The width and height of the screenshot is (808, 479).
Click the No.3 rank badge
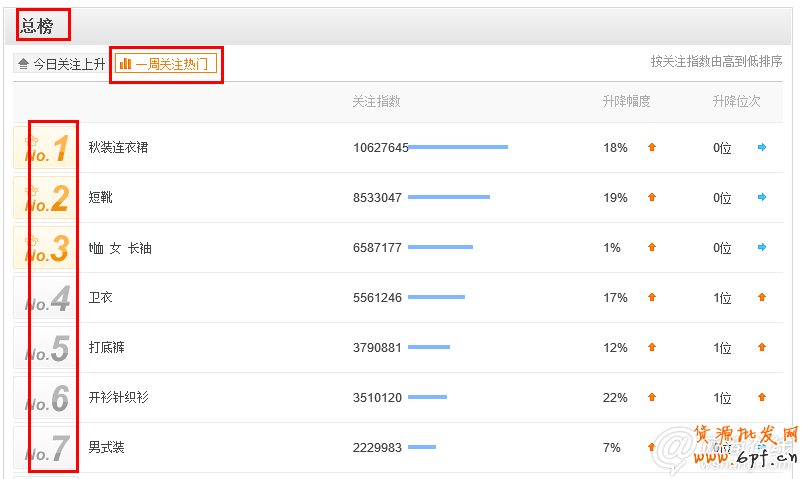(47, 248)
